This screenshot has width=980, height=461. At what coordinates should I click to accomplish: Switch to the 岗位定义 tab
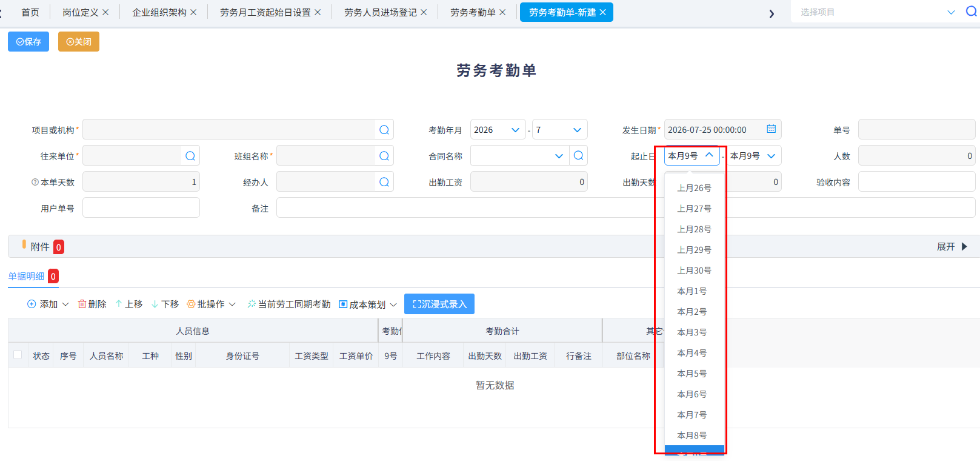pyautogui.click(x=81, y=12)
